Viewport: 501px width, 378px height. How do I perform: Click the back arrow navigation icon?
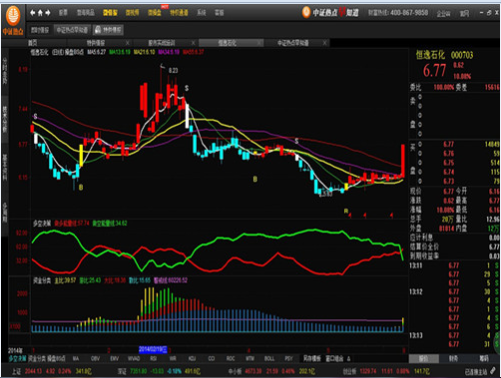pyautogui.click(x=32, y=13)
